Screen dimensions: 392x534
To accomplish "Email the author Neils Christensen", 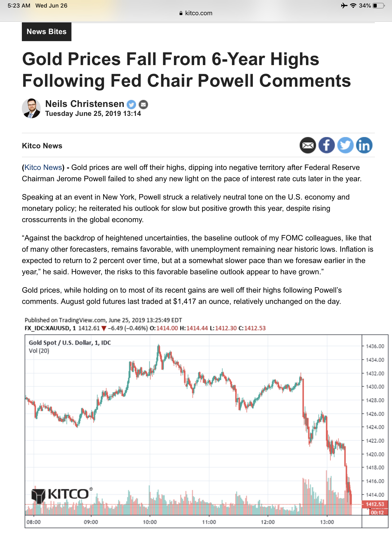I will point(143,104).
